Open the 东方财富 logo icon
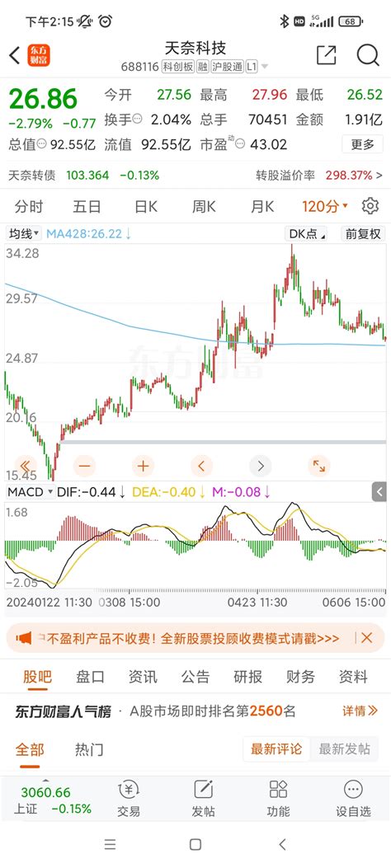 click(39, 55)
